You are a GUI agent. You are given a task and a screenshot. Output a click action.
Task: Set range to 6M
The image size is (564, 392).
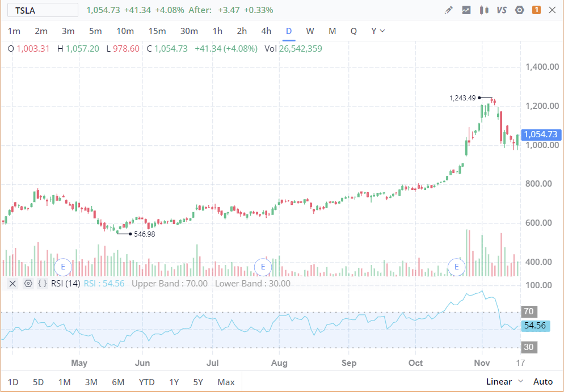click(x=118, y=382)
